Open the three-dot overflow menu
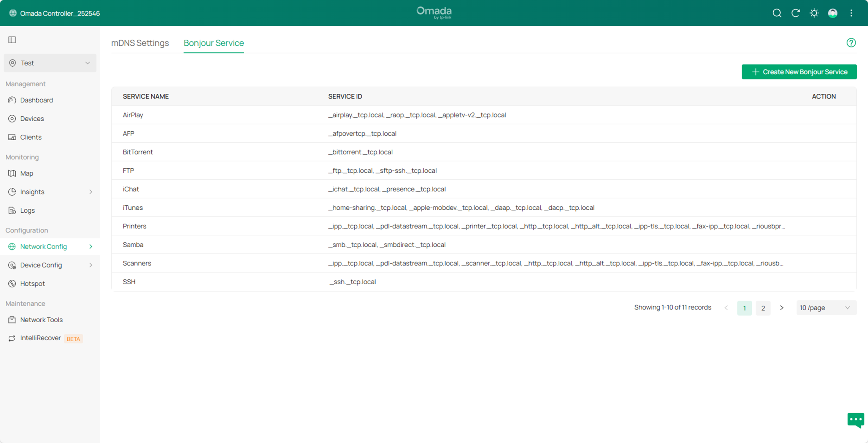This screenshot has width=868, height=443. [851, 13]
